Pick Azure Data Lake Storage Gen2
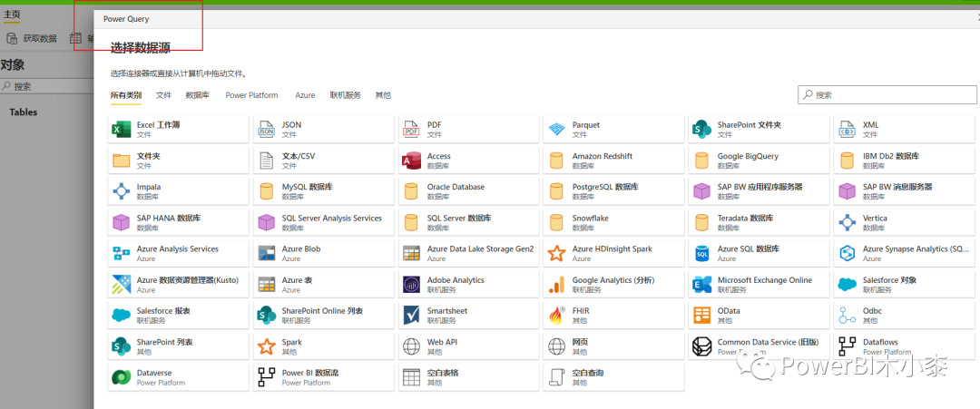 [469, 253]
